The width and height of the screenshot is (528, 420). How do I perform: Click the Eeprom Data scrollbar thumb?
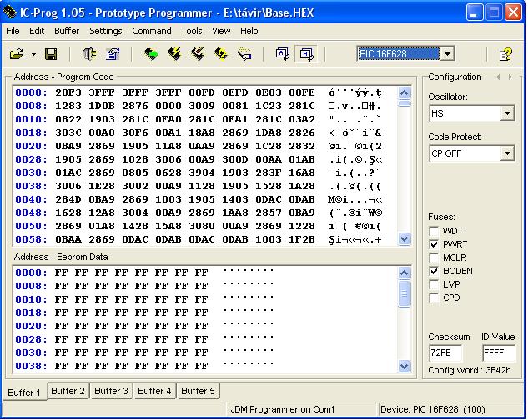(404, 294)
